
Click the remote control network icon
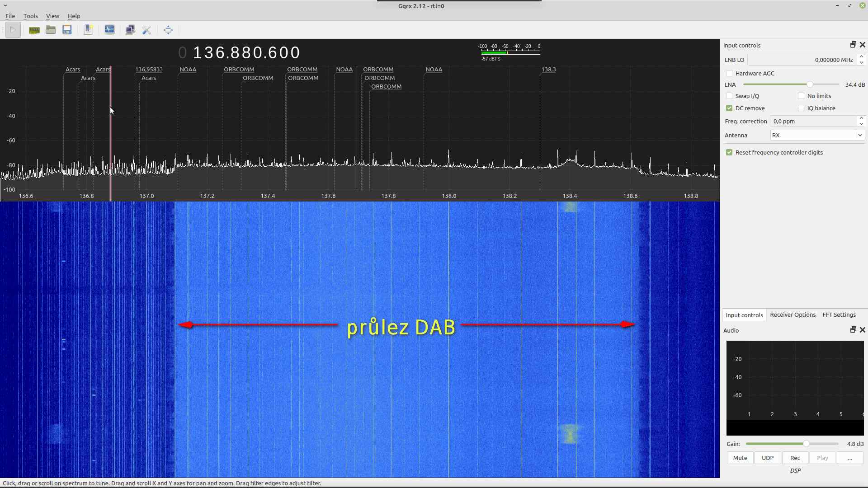tap(130, 30)
